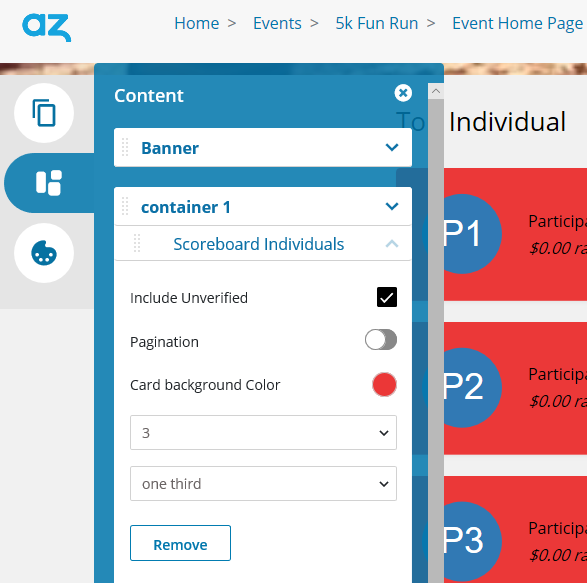Open the pages copy sidebar icon
Screen dimensions: 587x583
point(44,113)
